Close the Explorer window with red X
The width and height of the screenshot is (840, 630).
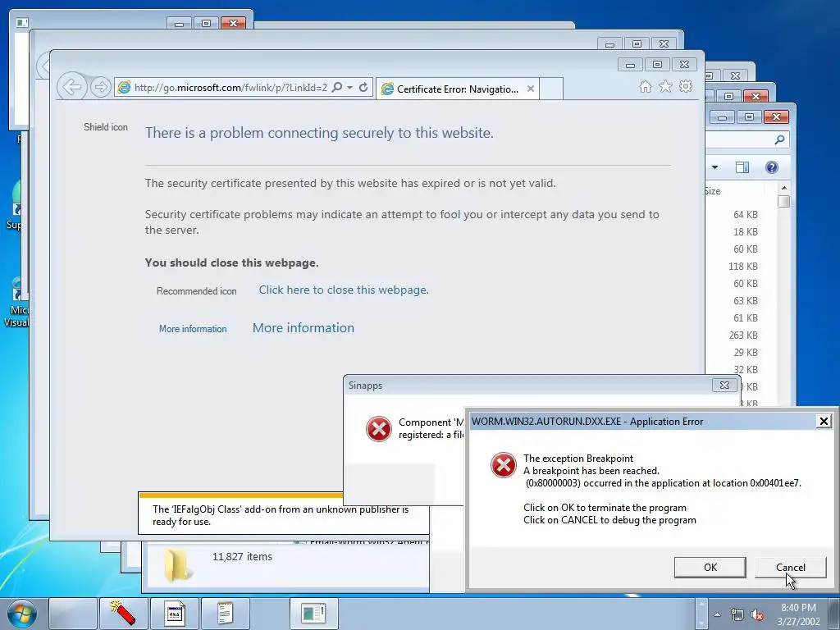coord(776,116)
